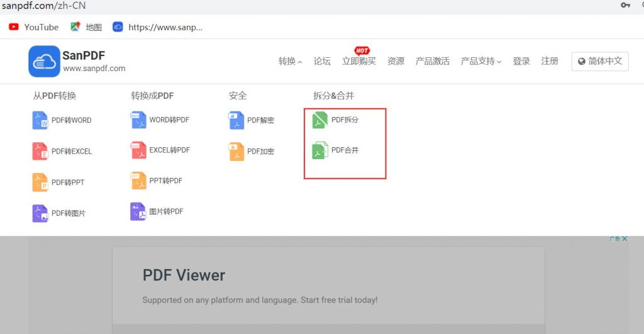The image size is (644, 334).
Task: Click the 广告 ad label
Action: pos(615,238)
